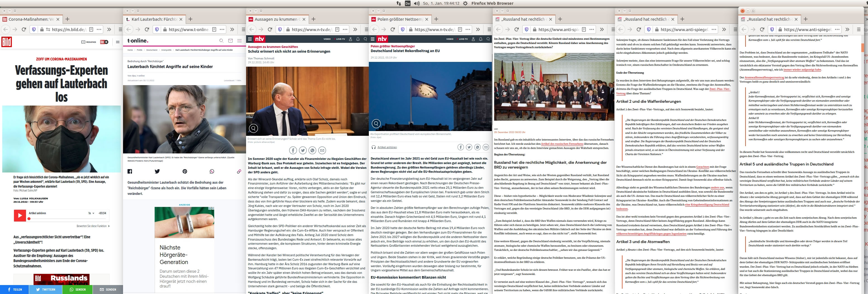
Task: Toggle reader view in t-online window
Action: click(214, 29)
